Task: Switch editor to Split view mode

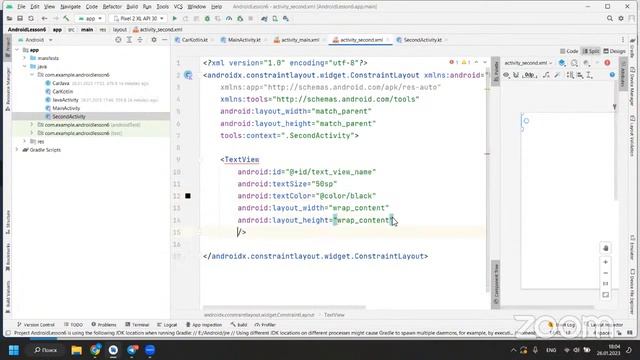Action: pos(591,51)
